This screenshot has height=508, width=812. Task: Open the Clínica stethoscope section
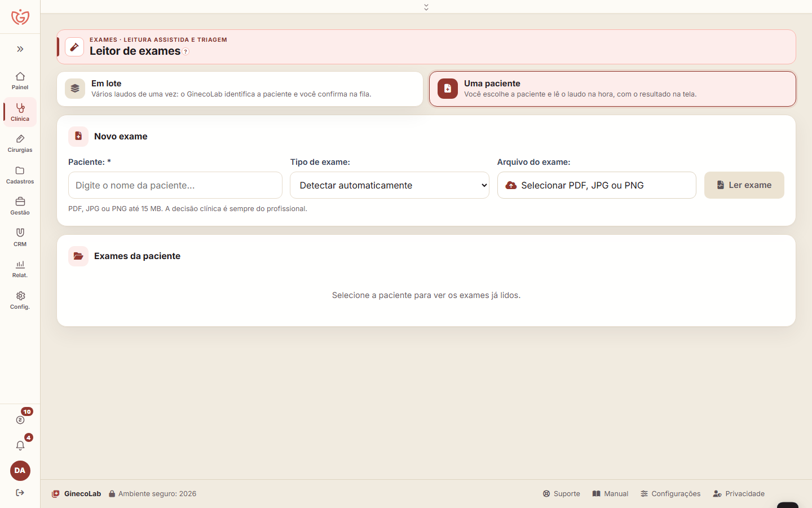[x=20, y=112]
